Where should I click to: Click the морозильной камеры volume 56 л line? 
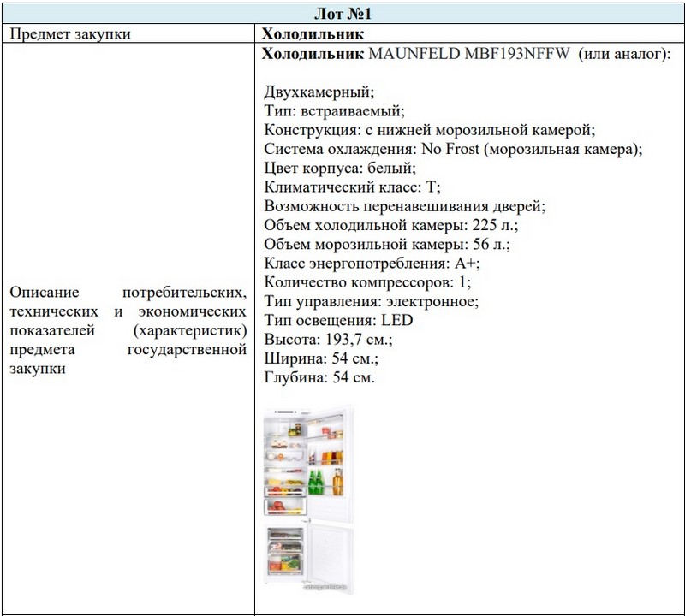click(x=387, y=244)
